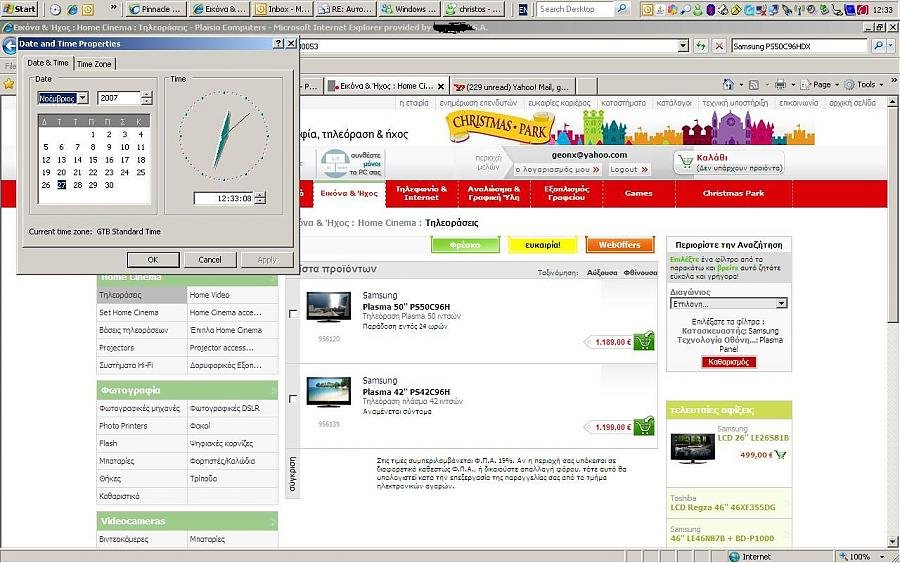Expand the Φωτογραφία section header
The width and height of the screenshot is (900, 563).
[187, 390]
